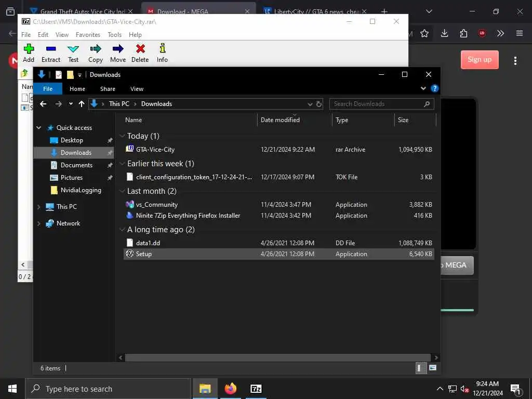Click the Add button in 7-Zip toolbar

(x=29, y=54)
